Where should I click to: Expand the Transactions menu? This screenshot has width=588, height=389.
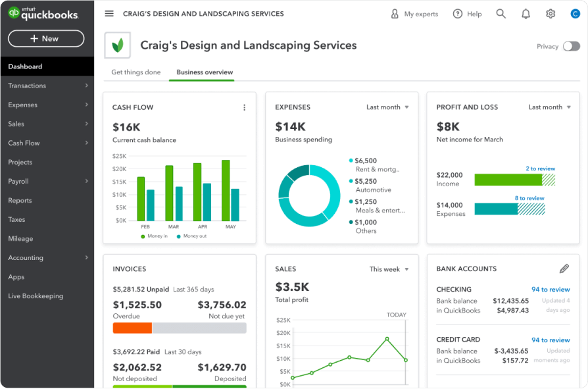(x=47, y=86)
